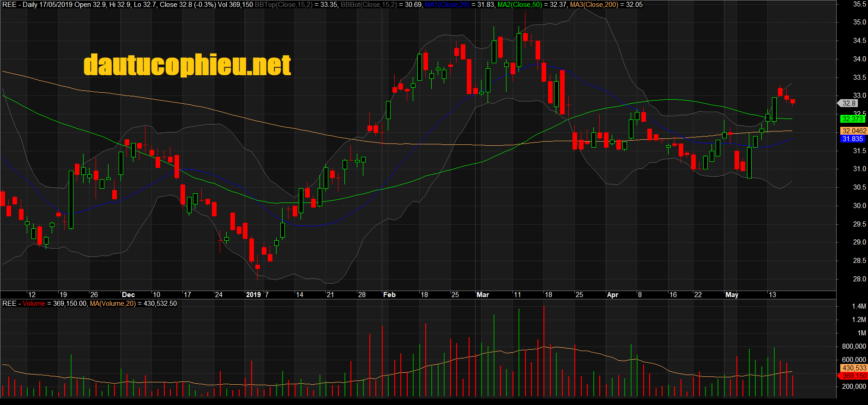Screen dimensions: 868x405
Task: Click the 35.5 price axis label
Action: tap(859, 4)
